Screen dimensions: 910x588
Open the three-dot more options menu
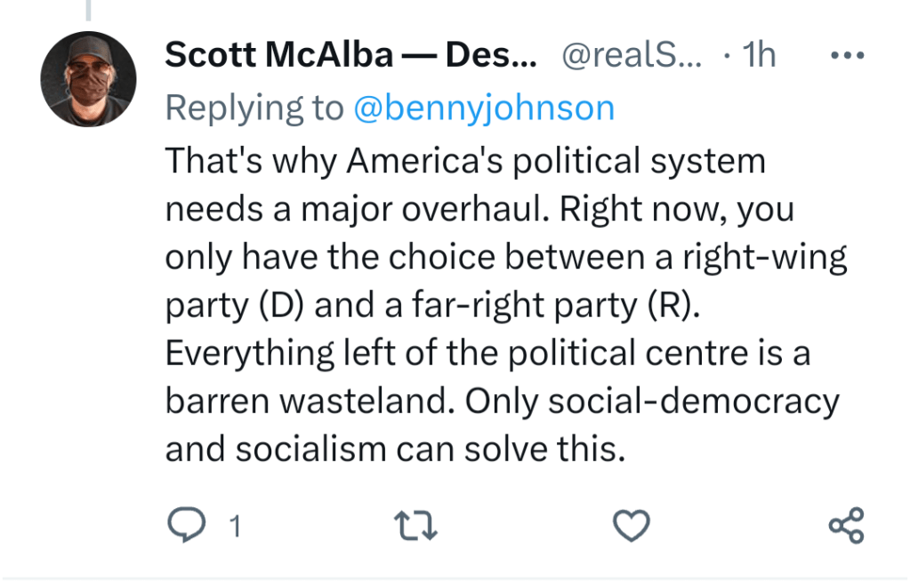846,56
